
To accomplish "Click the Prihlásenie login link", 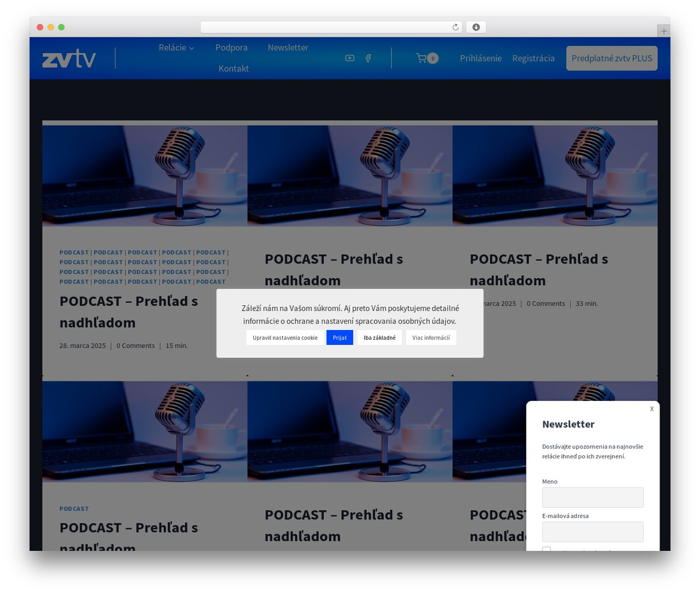I will click(481, 58).
